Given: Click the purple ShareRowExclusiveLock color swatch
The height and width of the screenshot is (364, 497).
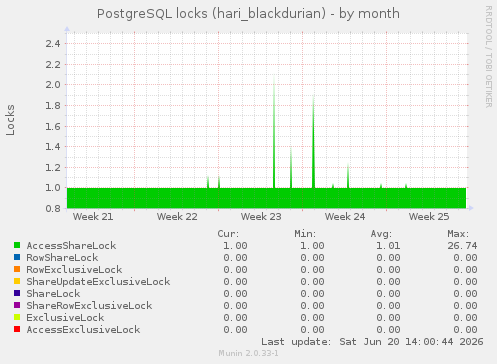Looking at the screenshot, I should [17, 305].
